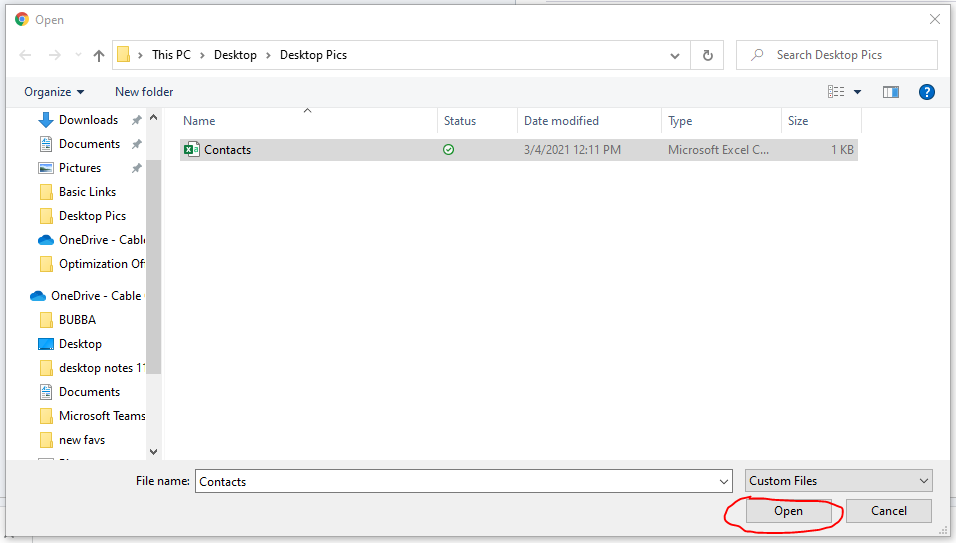Click the 1 KB size cell
956x543 pixels.
(x=842, y=150)
